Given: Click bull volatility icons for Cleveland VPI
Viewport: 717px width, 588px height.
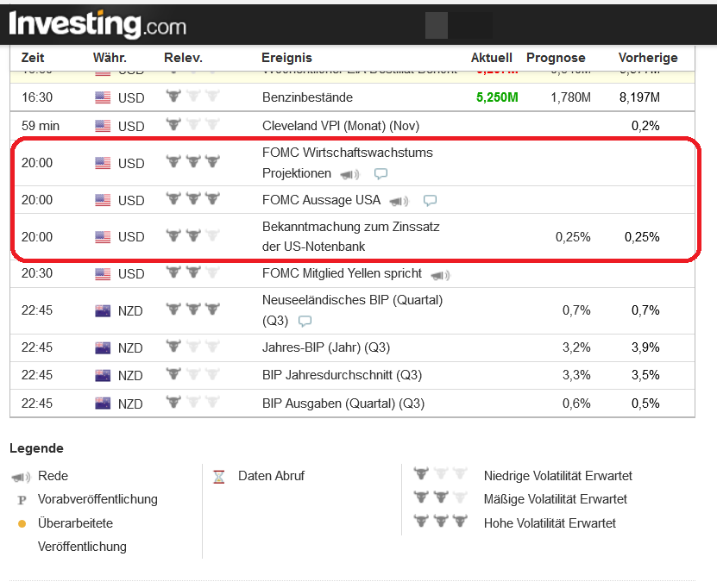Looking at the screenshot, I should pos(192,125).
